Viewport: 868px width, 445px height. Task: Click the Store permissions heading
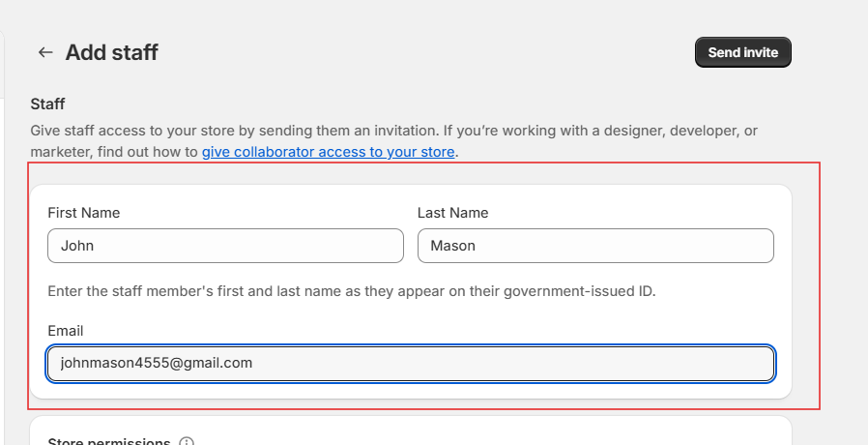point(108,442)
